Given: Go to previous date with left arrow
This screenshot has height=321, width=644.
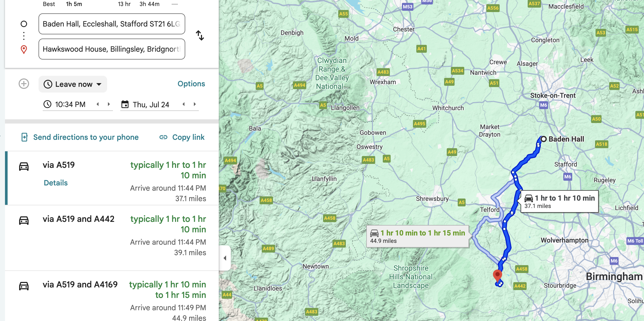Looking at the screenshot, I should 184,104.
